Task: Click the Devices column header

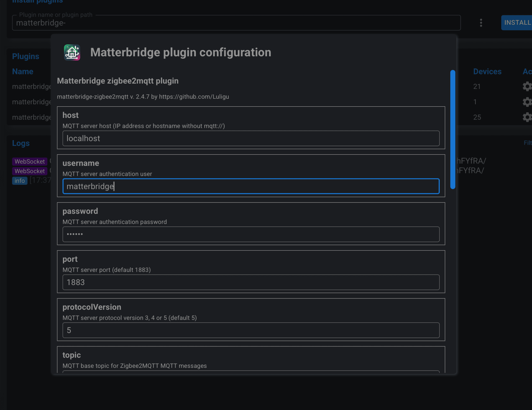Action: pos(487,72)
